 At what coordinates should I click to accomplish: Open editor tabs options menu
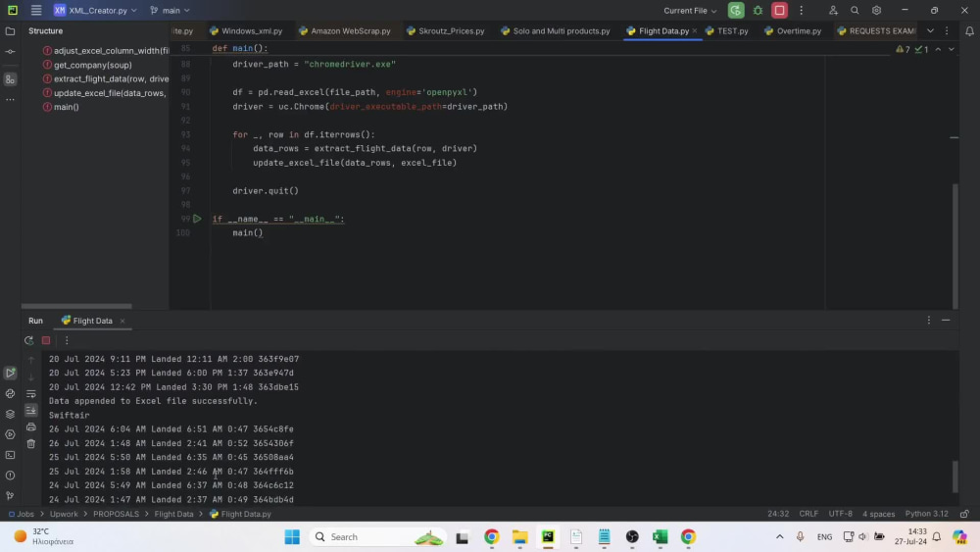[x=947, y=31]
